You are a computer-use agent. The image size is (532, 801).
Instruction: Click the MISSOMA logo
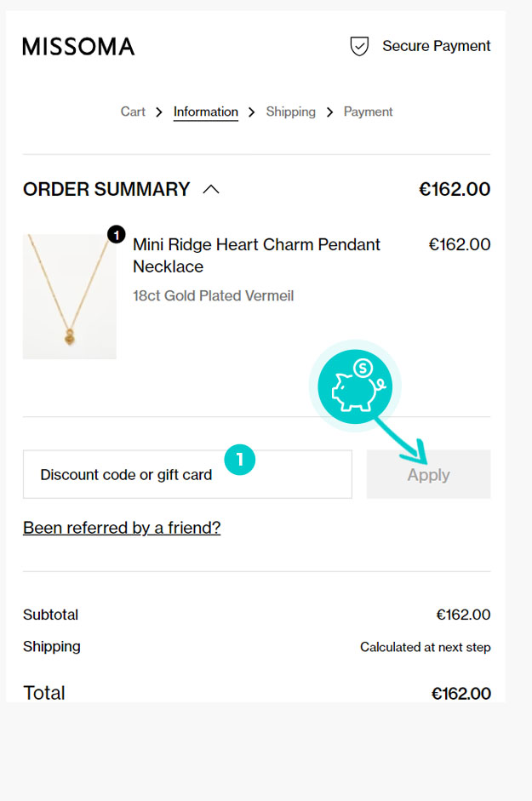point(78,47)
